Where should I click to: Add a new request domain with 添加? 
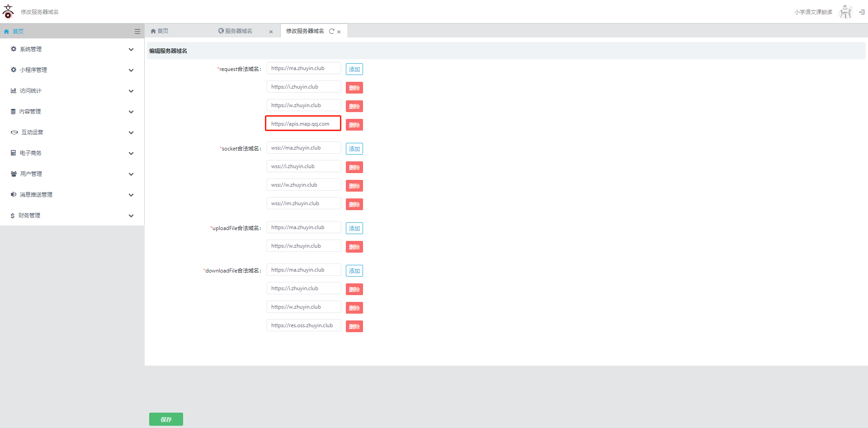pos(354,69)
